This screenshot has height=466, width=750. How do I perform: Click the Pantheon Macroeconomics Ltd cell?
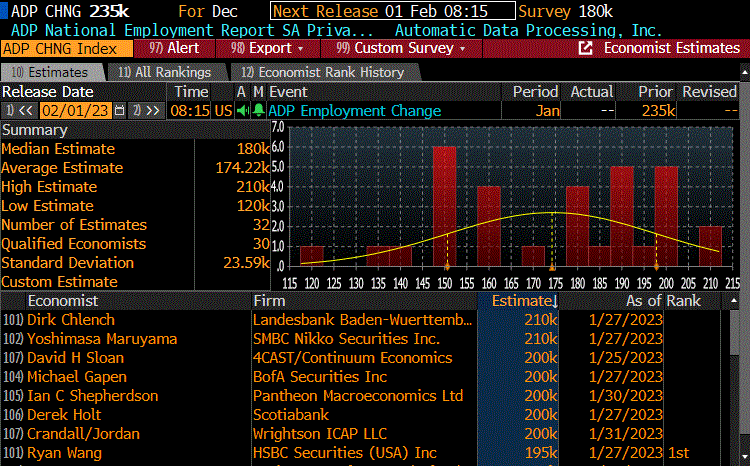[358, 396]
